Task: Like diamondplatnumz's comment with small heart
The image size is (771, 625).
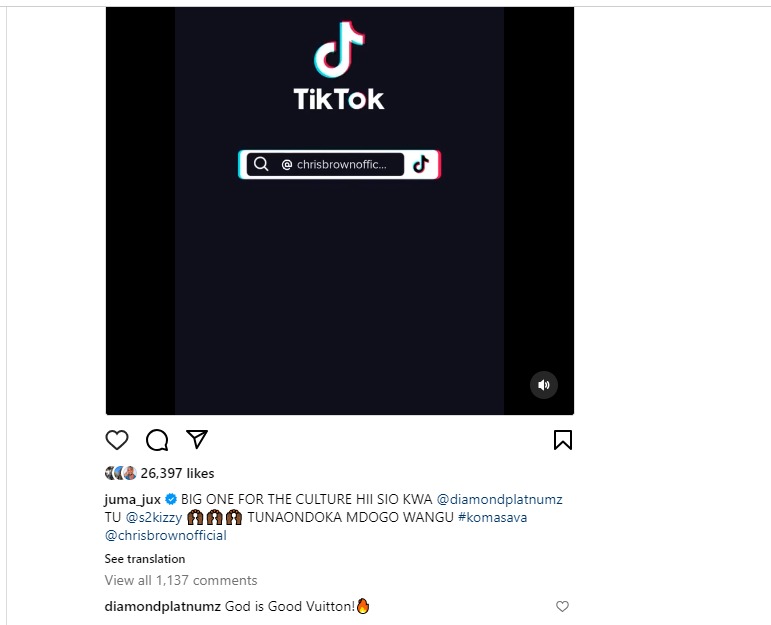Action: coord(563,606)
